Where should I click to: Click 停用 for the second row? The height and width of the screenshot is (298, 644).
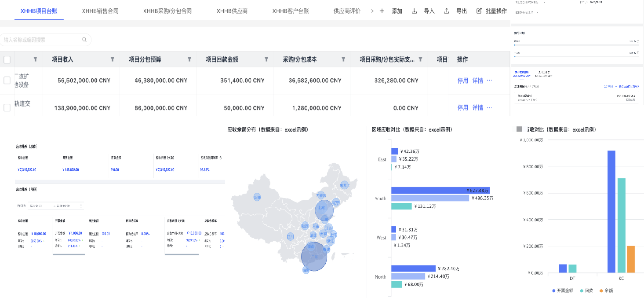[x=462, y=107]
